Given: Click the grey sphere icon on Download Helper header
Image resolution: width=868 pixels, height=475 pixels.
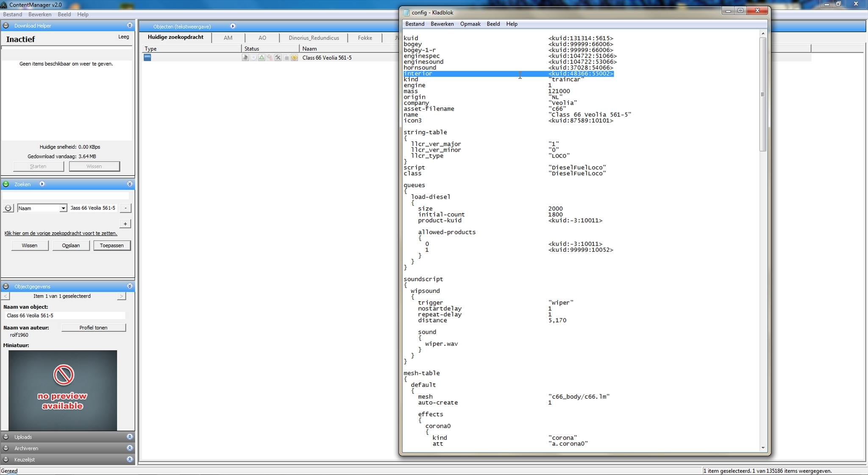Looking at the screenshot, I should [6, 26].
